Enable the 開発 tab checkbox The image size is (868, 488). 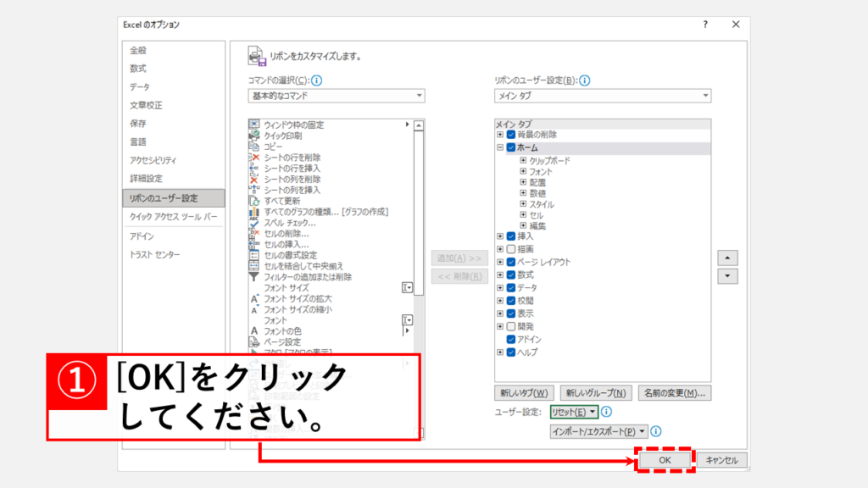coord(511,326)
